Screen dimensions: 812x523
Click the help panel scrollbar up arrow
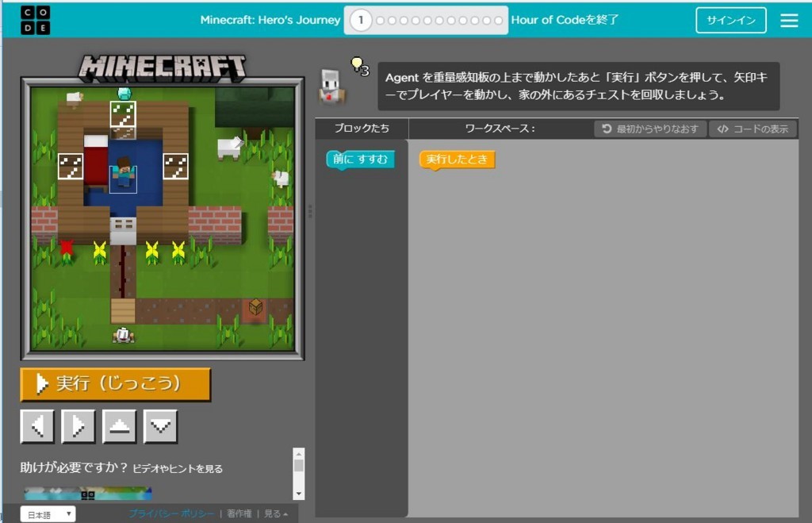coord(298,453)
